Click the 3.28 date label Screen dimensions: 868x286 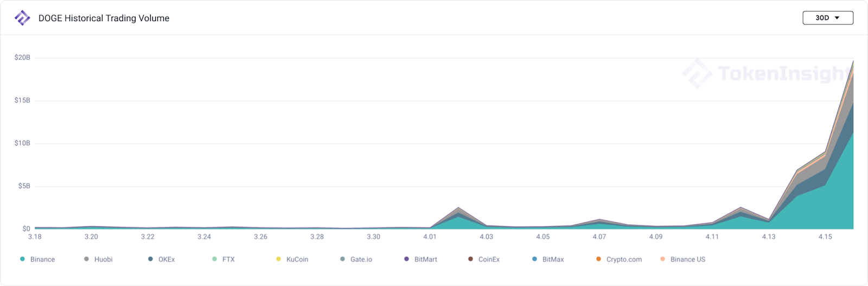pyautogui.click(x=317, y=237)
